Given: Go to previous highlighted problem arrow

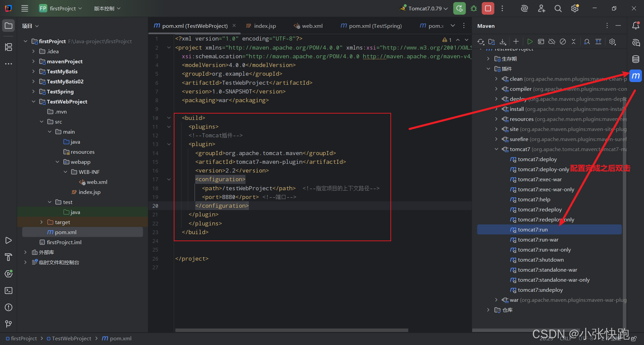Looking at the screenshot, I should coord(458,40).
